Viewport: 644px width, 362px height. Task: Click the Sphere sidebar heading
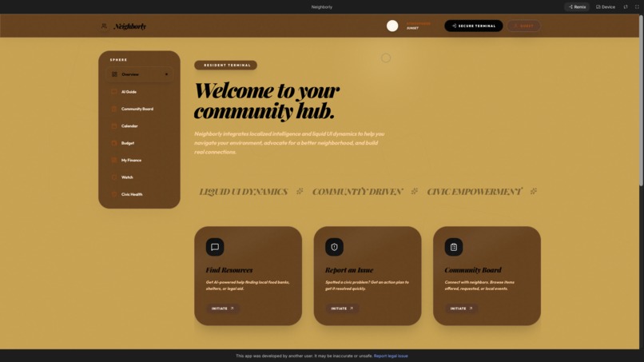pyautogui.click(x=118, y=60)
